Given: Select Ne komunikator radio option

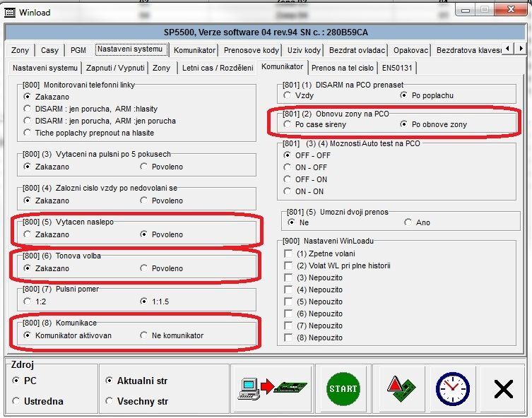Looking at the screenshot, I should tap(145, 335).
